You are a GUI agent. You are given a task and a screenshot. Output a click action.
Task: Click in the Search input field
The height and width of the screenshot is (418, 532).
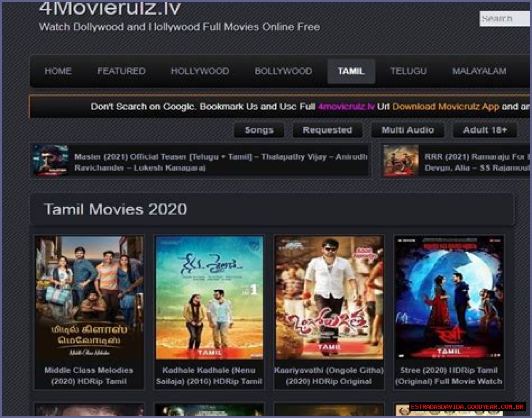click(504, 19)
